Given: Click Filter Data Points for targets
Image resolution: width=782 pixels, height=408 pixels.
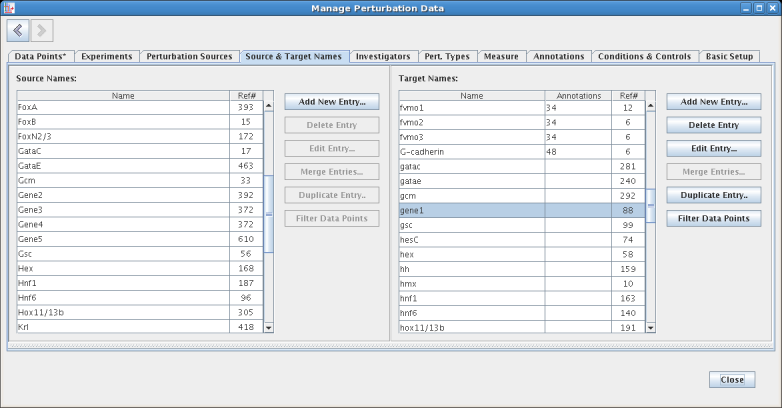Looking at the screenshot, I should tap(714, 218).
